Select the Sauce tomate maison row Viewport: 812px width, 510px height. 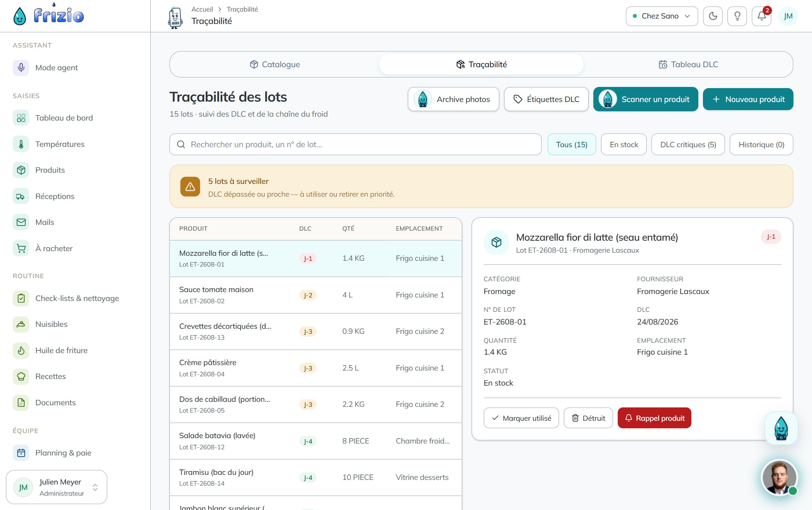click(x=316, y=295)
